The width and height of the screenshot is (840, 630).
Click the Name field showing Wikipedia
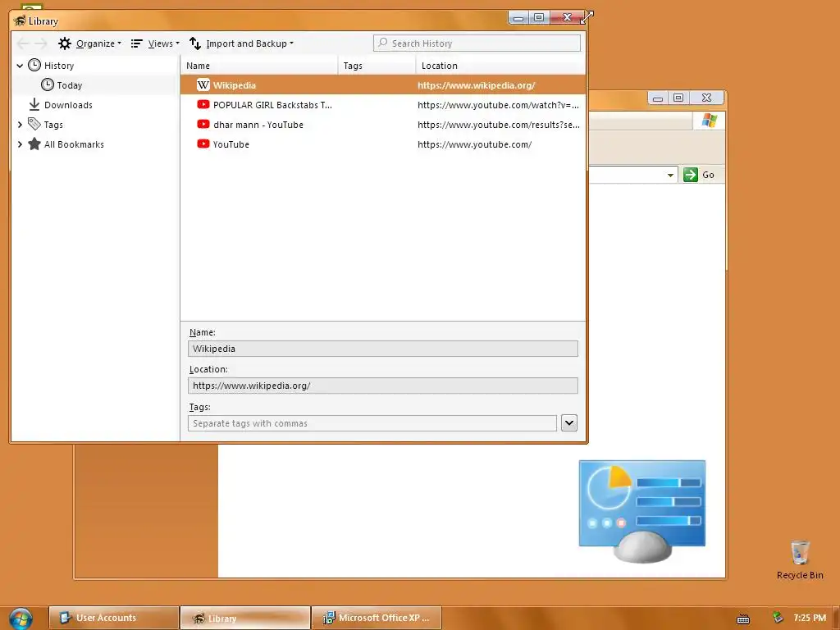(383, 349)
